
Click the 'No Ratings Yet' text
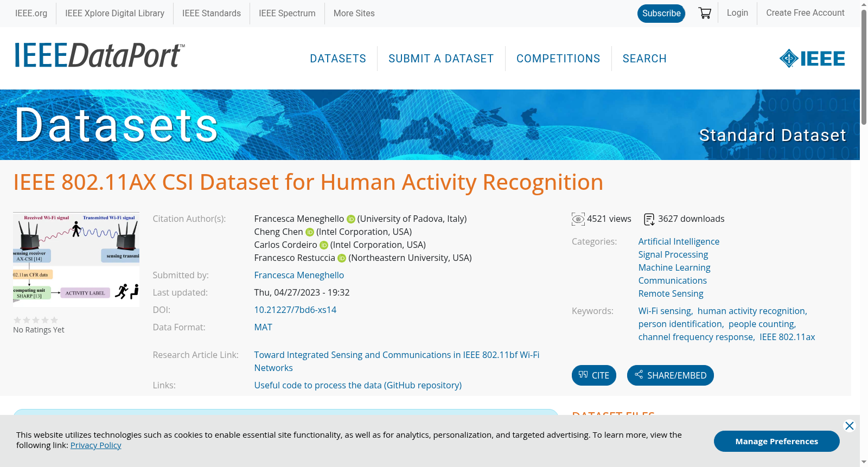pos(39,330)
